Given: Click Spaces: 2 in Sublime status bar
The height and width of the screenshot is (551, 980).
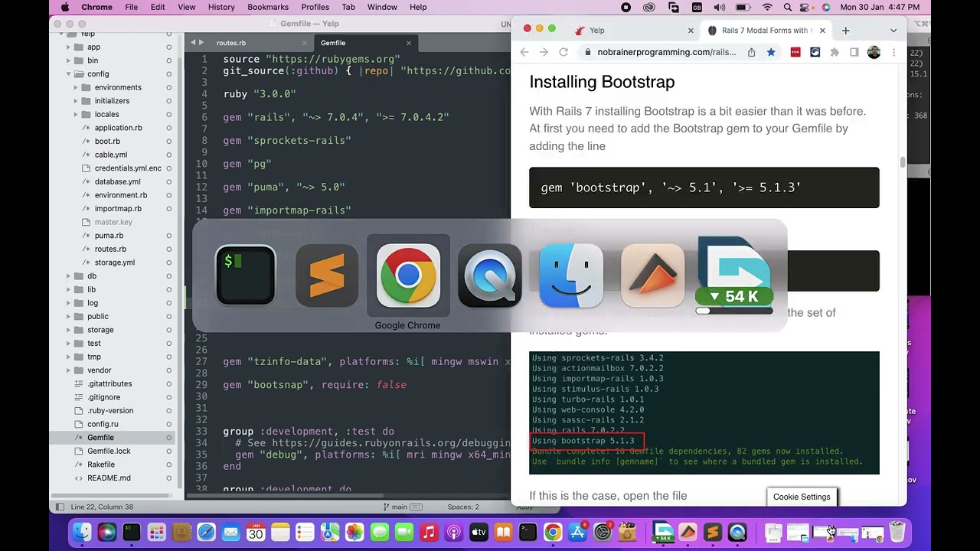Looking at the screenshot, I should pyautogui.click(x=463, y=507).
